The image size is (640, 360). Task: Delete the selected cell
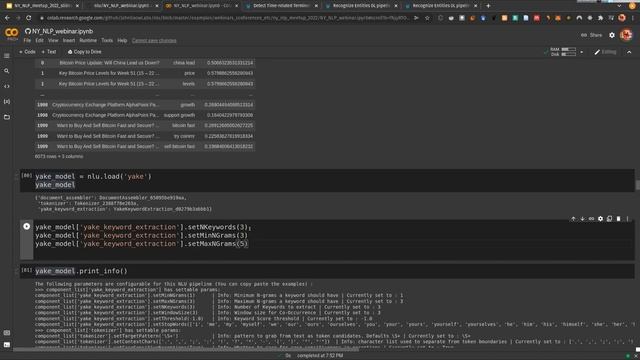pyautogui.click(x=618, y=219)
